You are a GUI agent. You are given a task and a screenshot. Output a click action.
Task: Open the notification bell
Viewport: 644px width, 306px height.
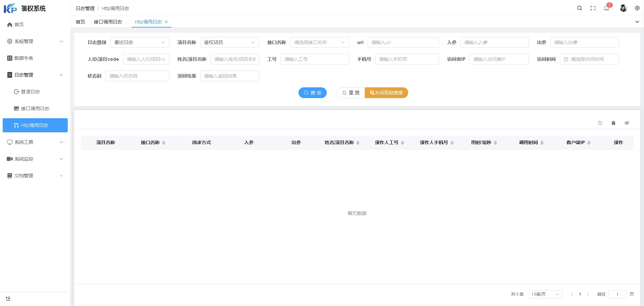606,8
